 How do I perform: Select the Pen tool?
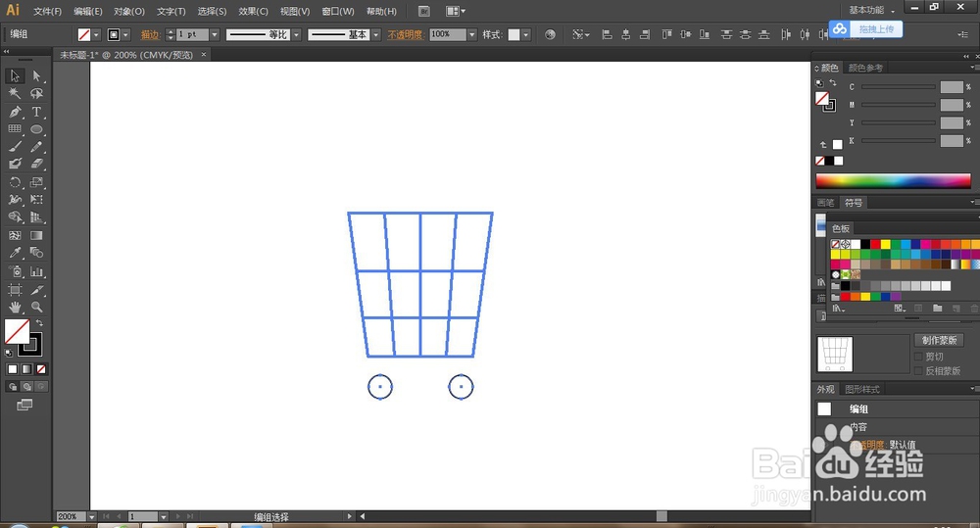pyautogui.click(x=15, y=112)
